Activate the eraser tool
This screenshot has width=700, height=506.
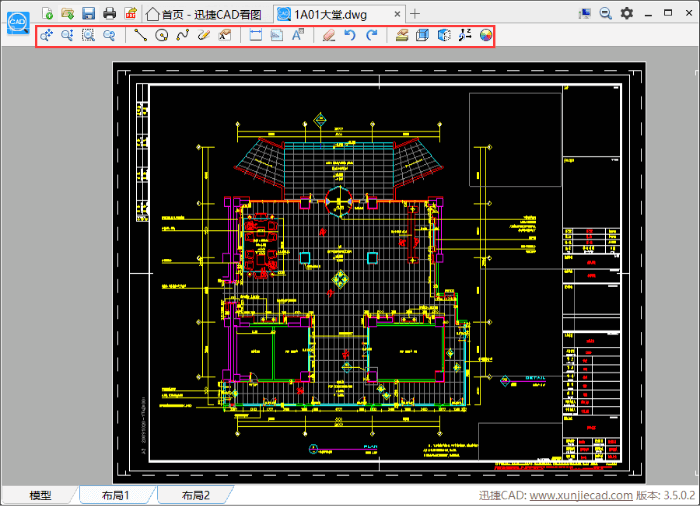(329, 36)
